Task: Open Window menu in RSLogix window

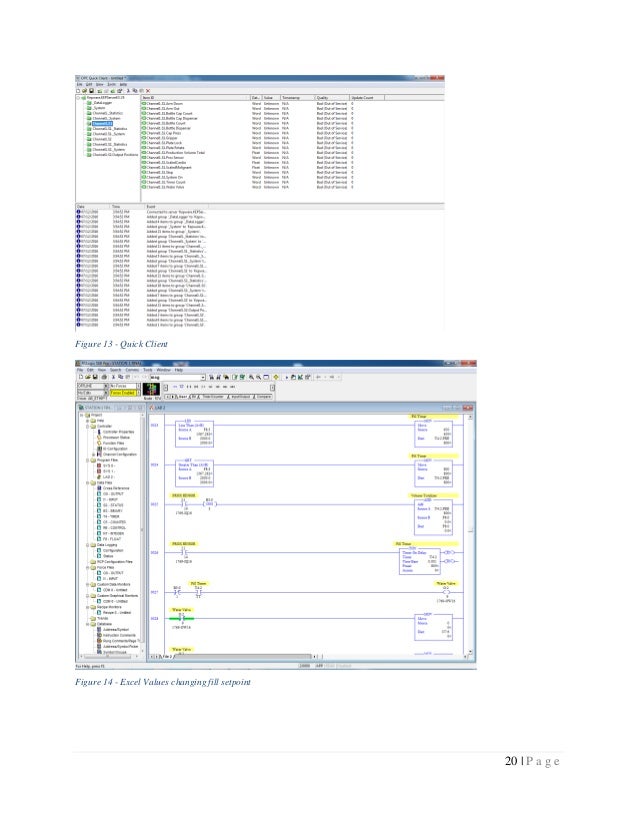Action: [163, 370]
